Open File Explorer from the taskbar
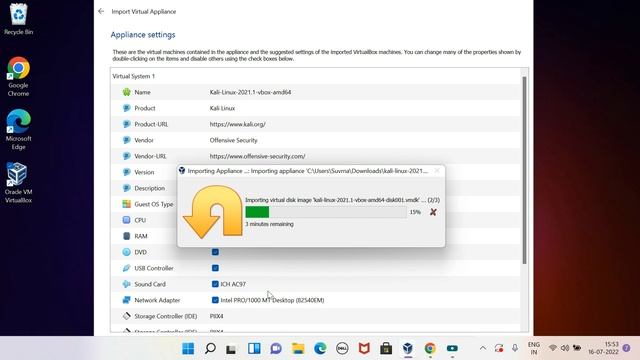This screenshot has width=640, height=360. [298, 348]
